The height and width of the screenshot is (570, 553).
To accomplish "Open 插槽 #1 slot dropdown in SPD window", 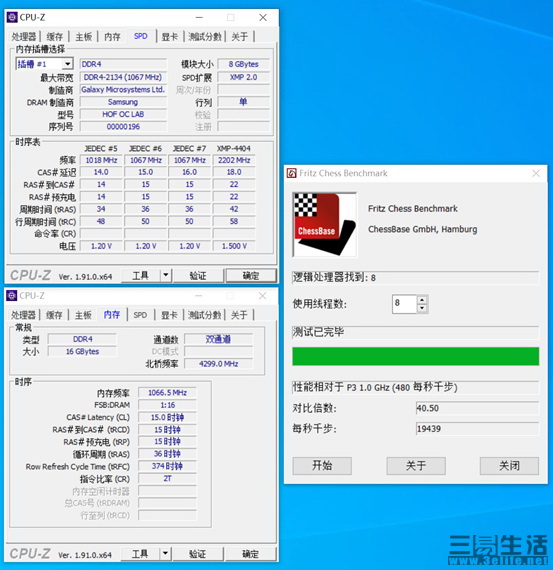I will click(67, 64).
